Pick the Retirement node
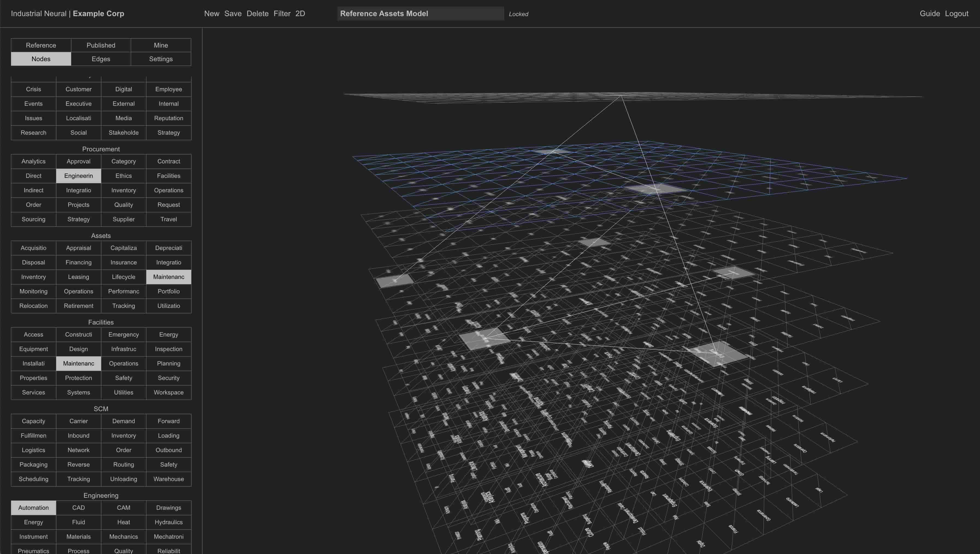The image size is (980, 554). tap(78, 306)
